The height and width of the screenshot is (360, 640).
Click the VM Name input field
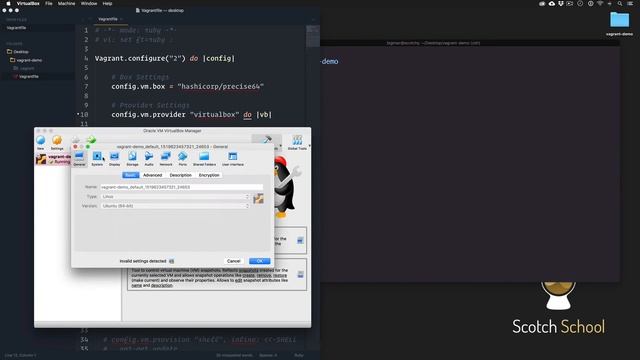(182, 187)
